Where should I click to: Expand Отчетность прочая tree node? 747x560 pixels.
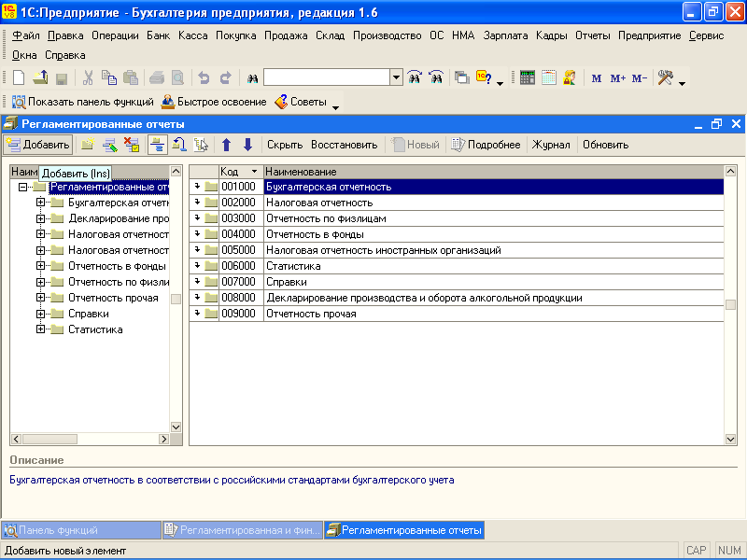click(x=40, y=298)
